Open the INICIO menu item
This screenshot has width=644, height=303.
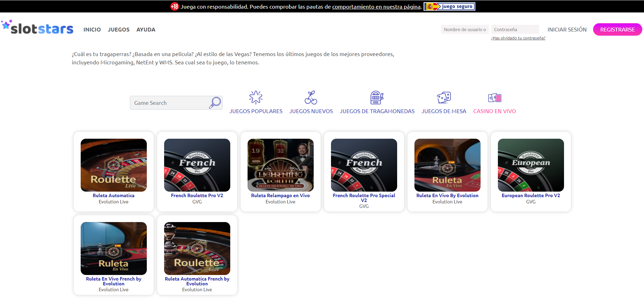[92, 30]
